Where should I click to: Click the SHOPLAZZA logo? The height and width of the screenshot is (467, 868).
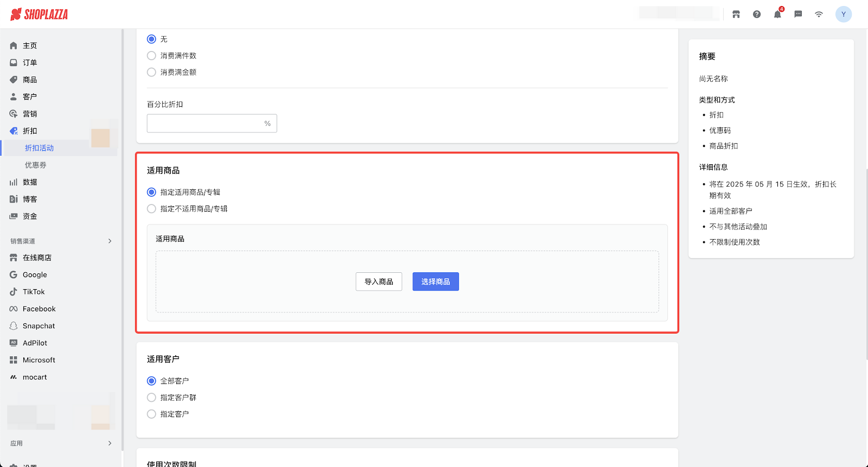[39, 15]
